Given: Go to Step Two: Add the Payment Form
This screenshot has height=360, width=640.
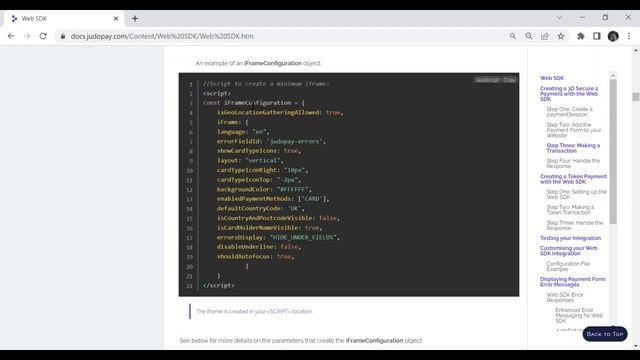Looking at the screenshot, I should click(x=574, y=130).
